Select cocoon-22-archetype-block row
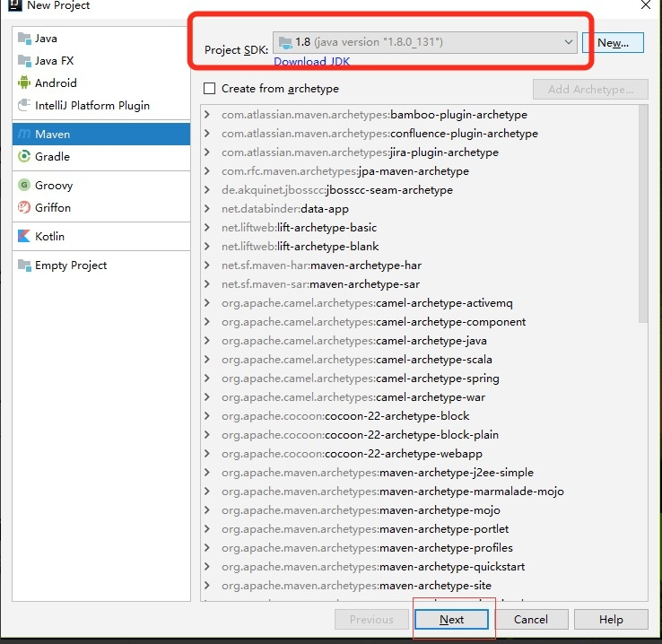Image resolution: width=662 pixels, height=644 pixels. pos(419,415)
